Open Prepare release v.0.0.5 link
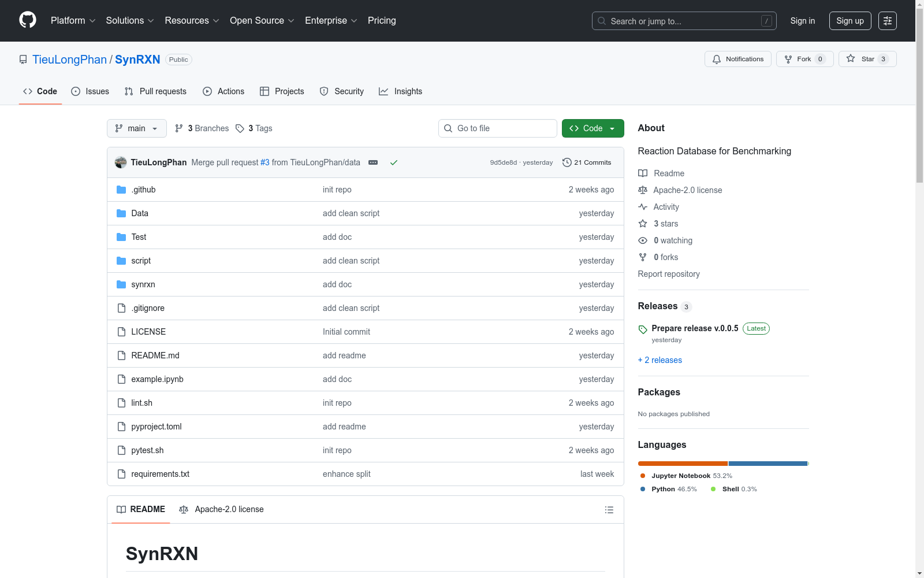This screenshot has width=924, height=578. tap(695, 328)
